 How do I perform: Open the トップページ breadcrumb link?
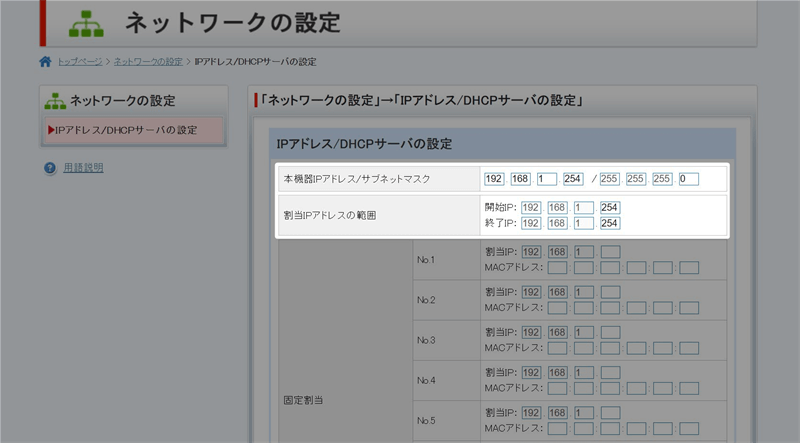[x=80, y=62]
